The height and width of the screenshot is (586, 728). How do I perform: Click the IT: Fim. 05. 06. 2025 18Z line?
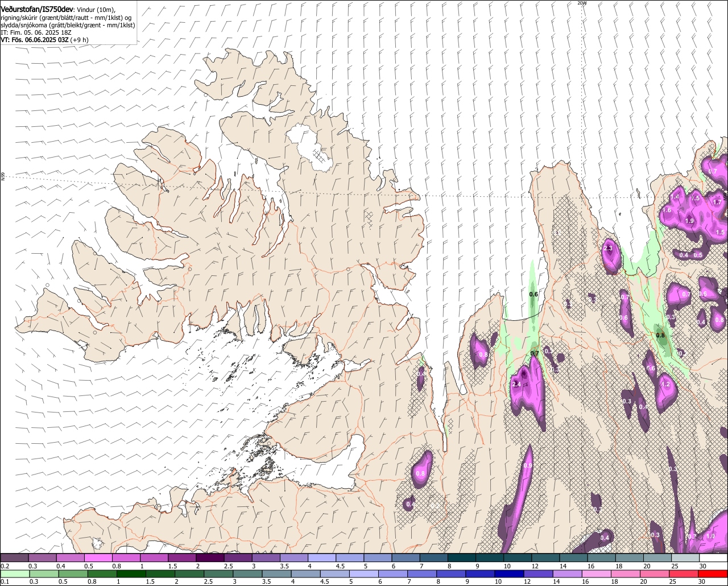click(x=36, y=32)
